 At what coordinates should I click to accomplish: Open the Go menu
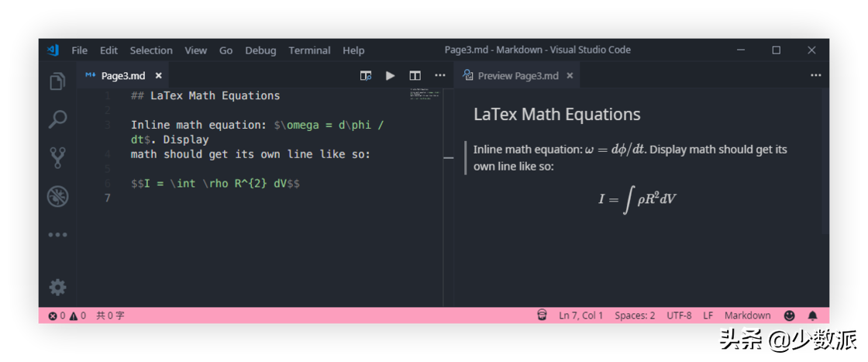click(226, 50)
